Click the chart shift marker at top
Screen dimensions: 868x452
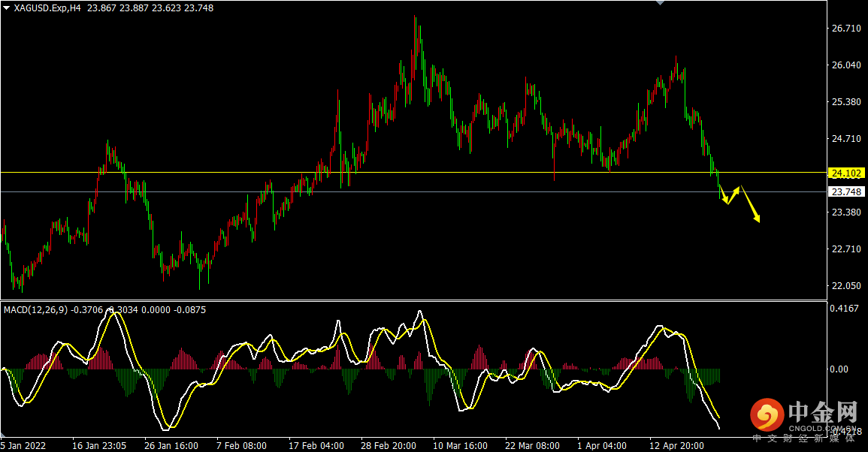660,3
